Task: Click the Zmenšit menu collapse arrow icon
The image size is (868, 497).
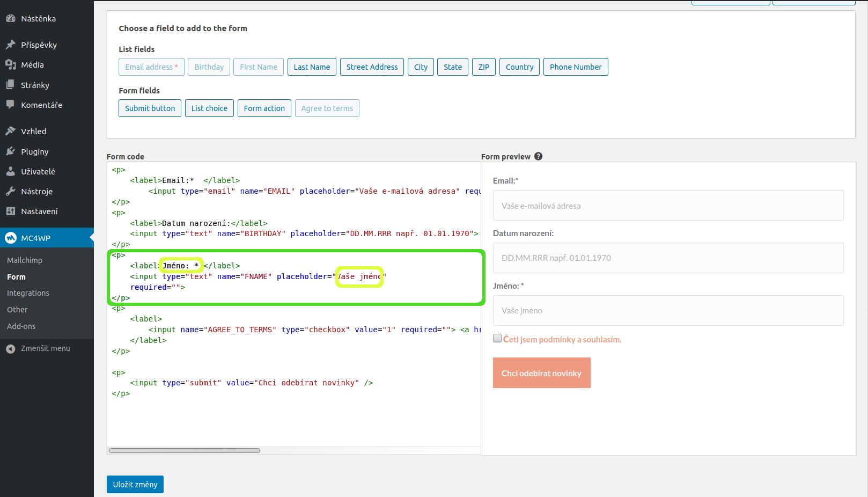Action: tap(11, 349)
